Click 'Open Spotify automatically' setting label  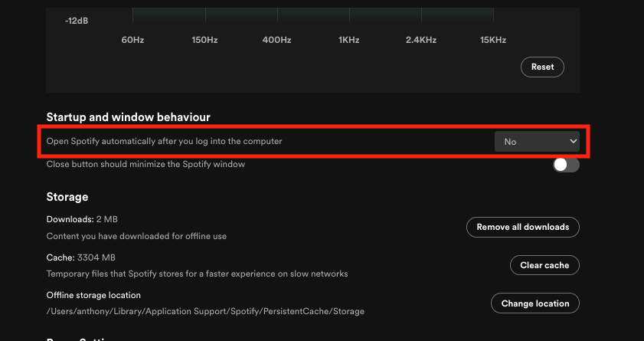[x=165, y=141]
